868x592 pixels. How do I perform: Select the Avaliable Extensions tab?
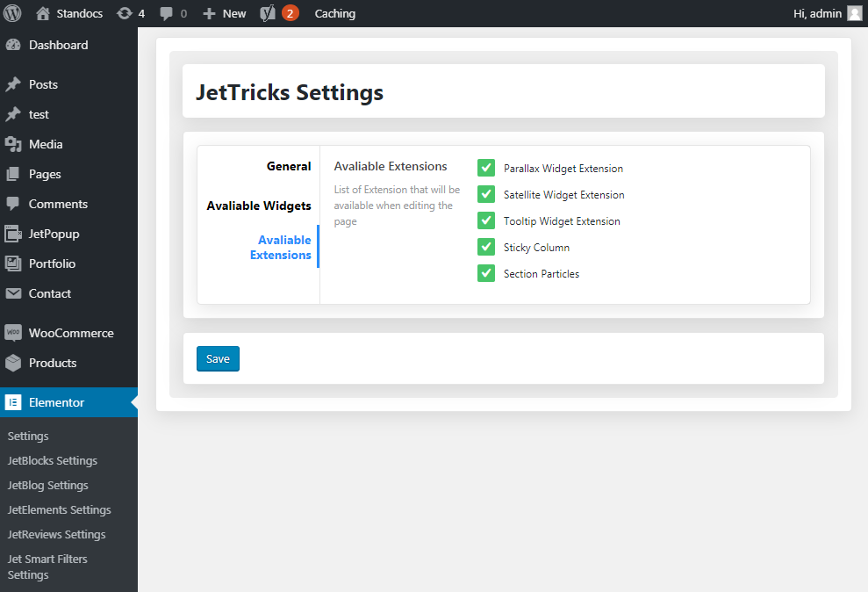(x=281, y=248)
